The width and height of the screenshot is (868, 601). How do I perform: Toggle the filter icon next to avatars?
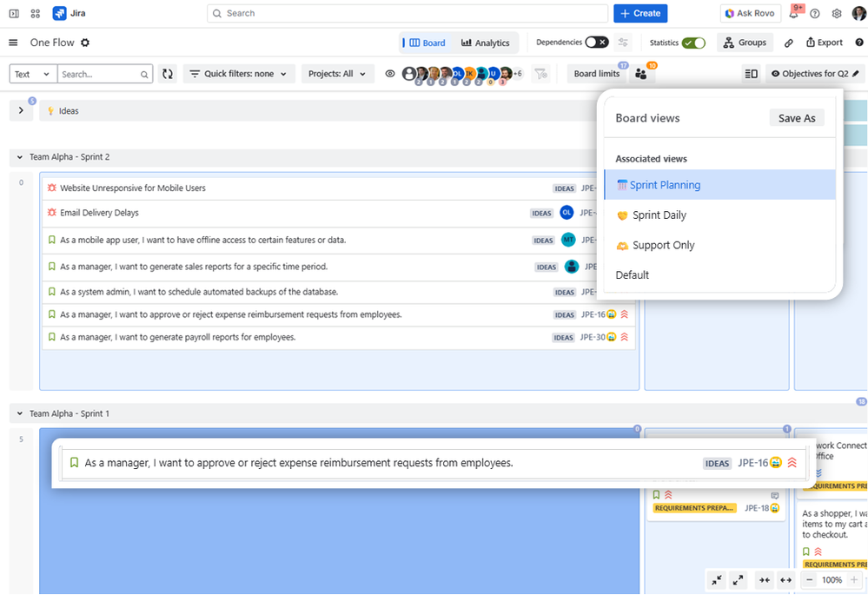click(x=540, y=74)
